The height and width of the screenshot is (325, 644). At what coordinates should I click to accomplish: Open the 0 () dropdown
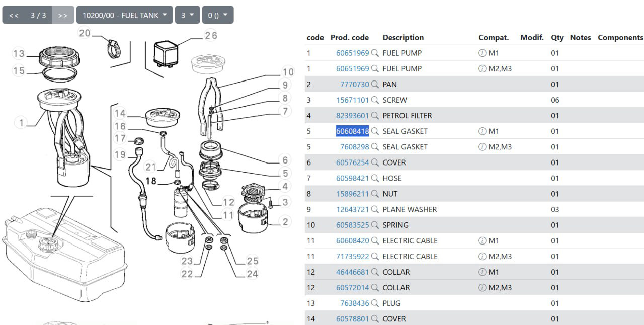(218, 15)
